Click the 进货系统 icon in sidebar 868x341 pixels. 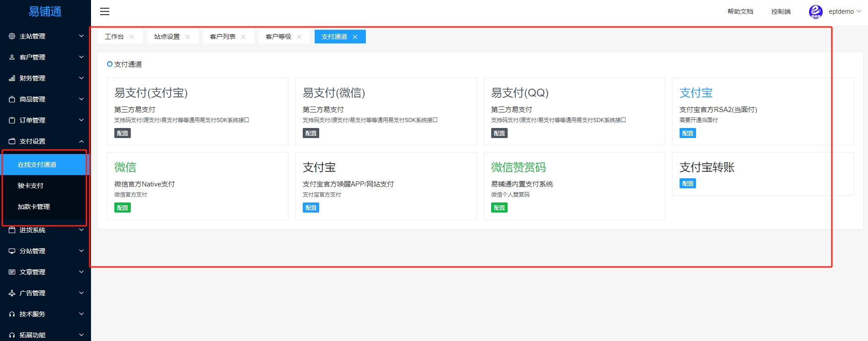(12, 230)
